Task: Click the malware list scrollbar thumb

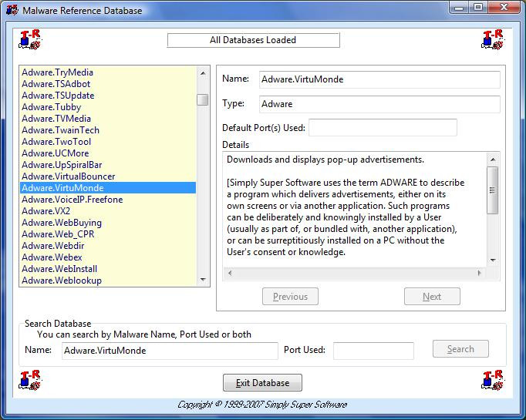Action: coord(203,99)
